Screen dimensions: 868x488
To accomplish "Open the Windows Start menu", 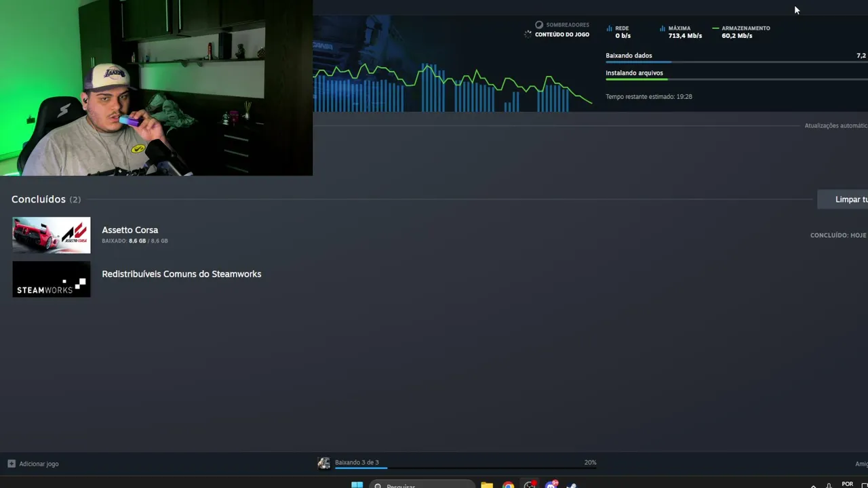I will click(357, 485).
